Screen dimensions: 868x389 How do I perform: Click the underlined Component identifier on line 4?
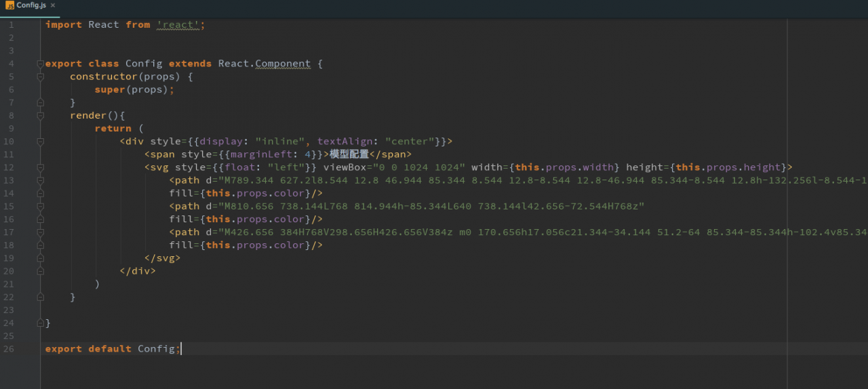[283, 64]
